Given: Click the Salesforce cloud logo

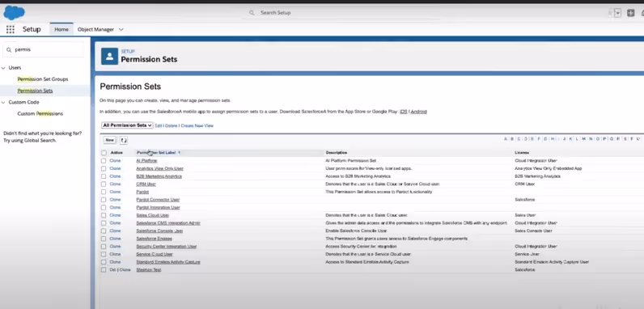Looking at the screenshot, I should tap(14, 13).
